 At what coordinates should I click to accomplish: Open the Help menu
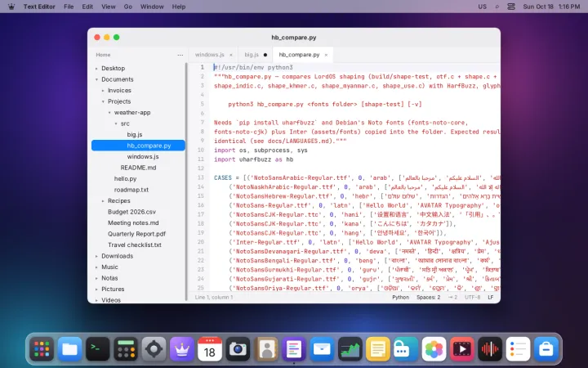point(179,7)
